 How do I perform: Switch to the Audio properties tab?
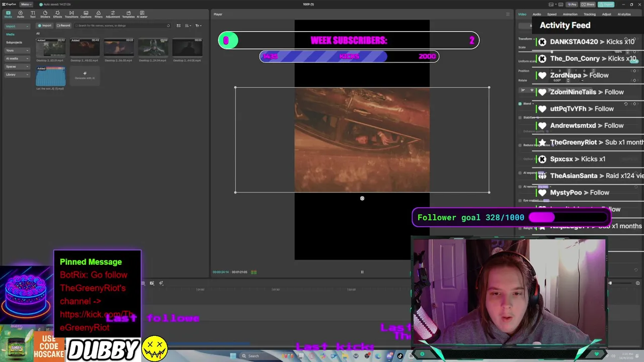pos(537,14)
